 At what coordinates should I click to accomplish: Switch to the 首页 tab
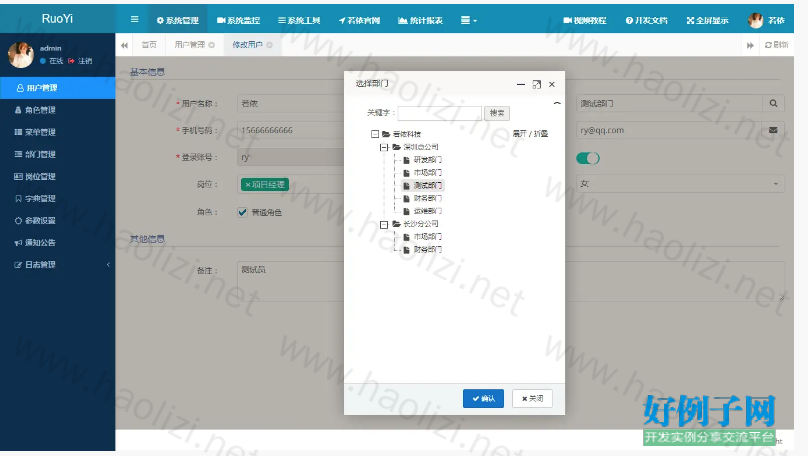(x=148, y=45)
